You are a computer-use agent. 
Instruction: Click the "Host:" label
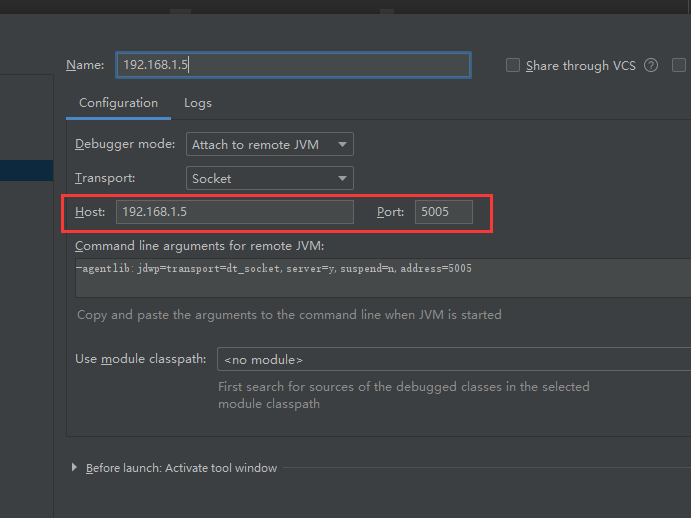click(x=90, y=212)
